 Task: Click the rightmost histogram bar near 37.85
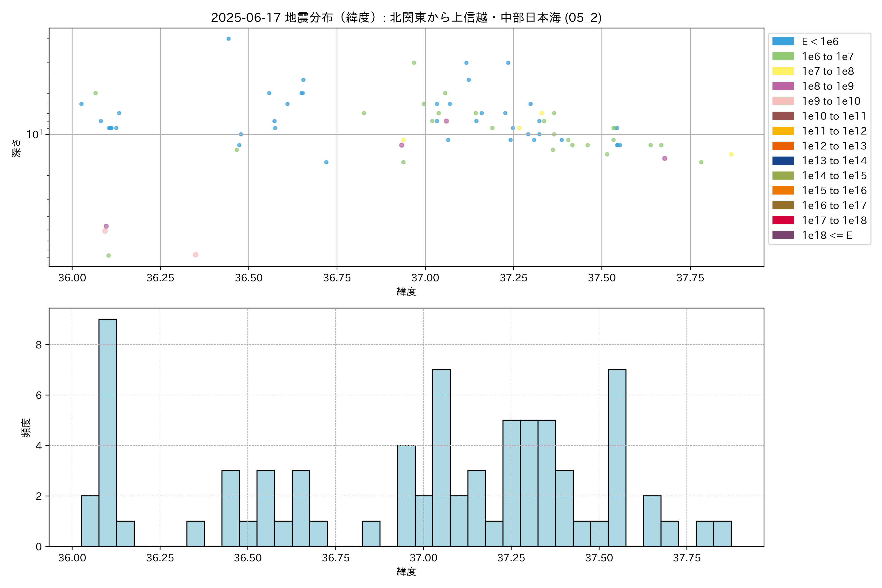pyautogui.click(x=722, y=533)
